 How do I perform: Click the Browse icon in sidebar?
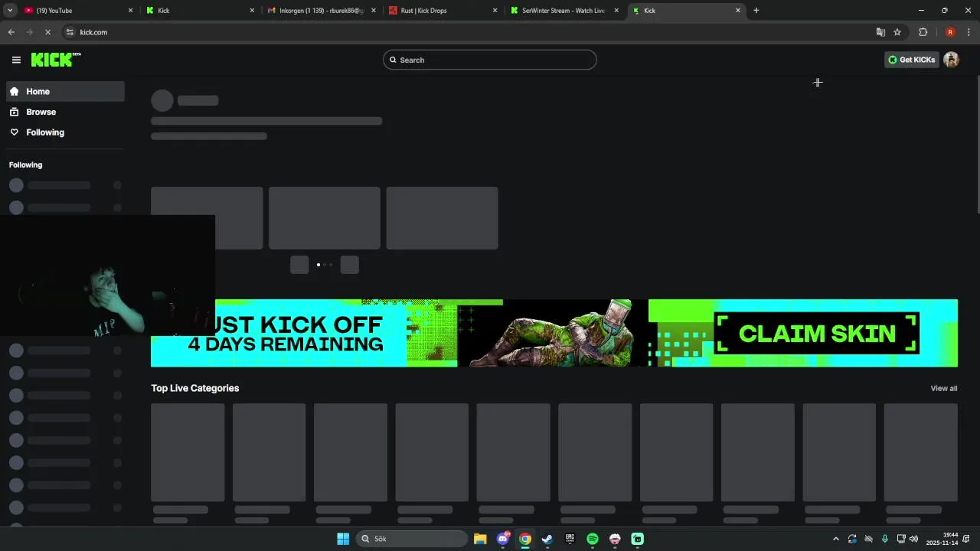[x=15, y=112]
